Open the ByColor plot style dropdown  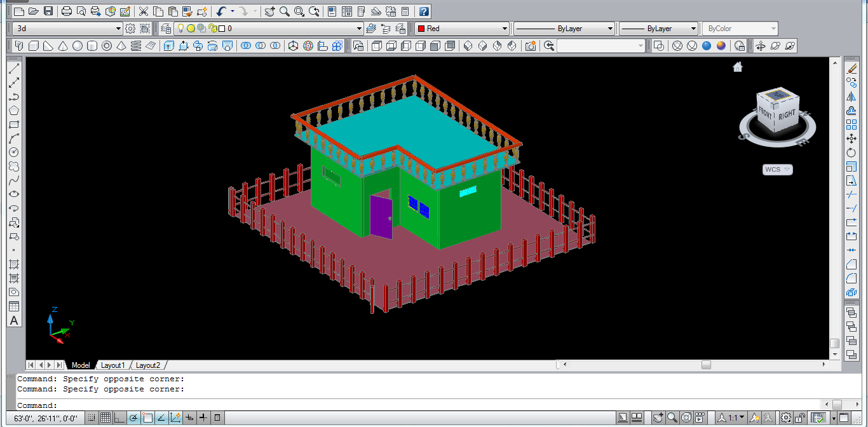[x=773, y=29]
